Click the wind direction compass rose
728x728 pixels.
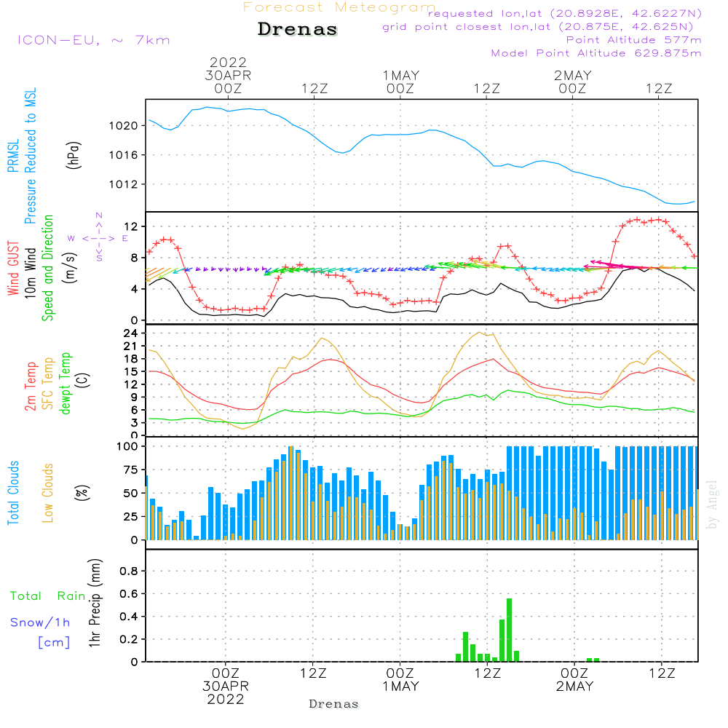coord(98,237)
